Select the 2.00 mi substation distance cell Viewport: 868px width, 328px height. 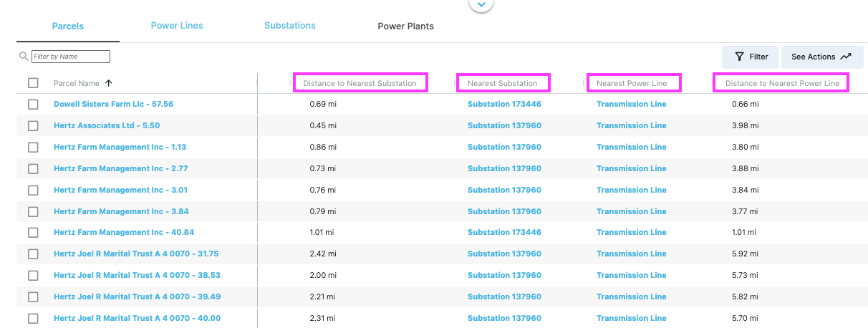tap(323, 276)
